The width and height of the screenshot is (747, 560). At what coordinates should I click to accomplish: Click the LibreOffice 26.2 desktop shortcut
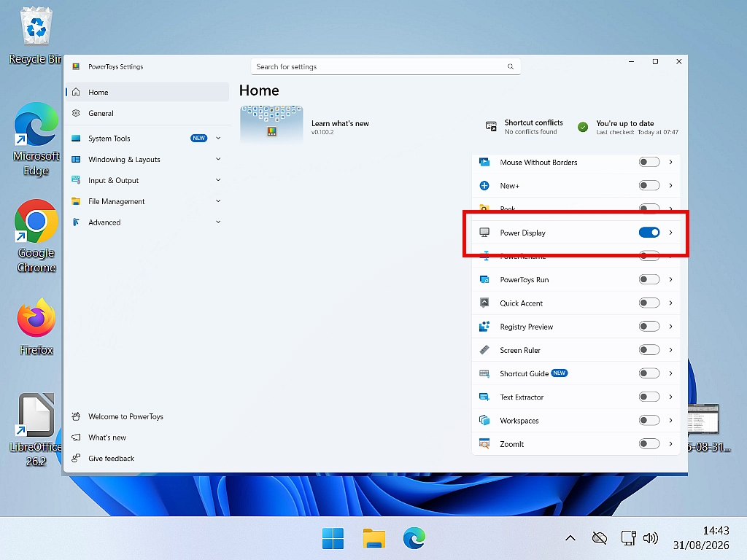tap(36, 430)
